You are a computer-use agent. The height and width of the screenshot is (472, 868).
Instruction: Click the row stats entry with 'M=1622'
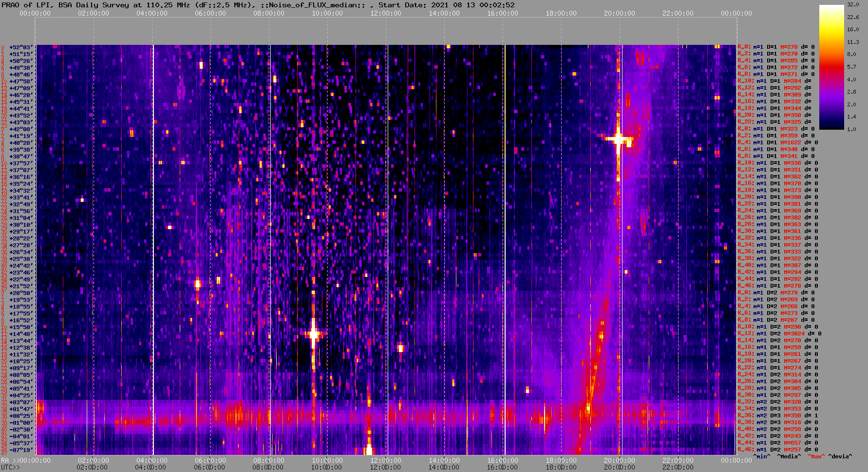pyautogui.click(x=778, y=143)
